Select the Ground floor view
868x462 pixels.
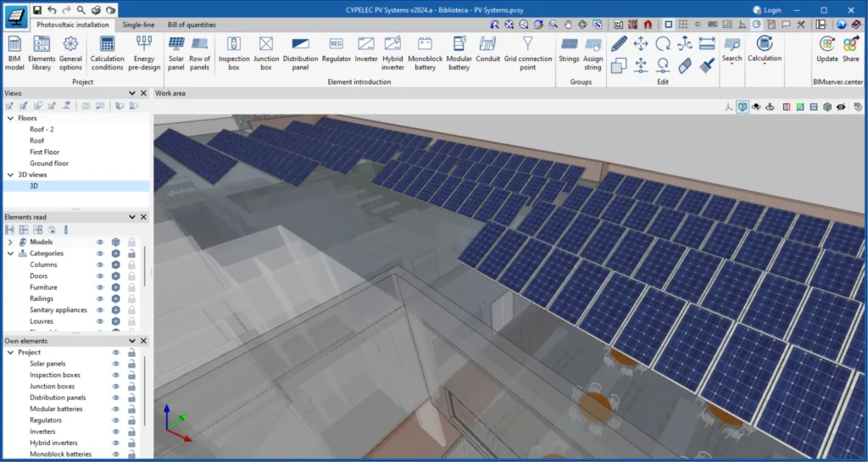[49, 163]
